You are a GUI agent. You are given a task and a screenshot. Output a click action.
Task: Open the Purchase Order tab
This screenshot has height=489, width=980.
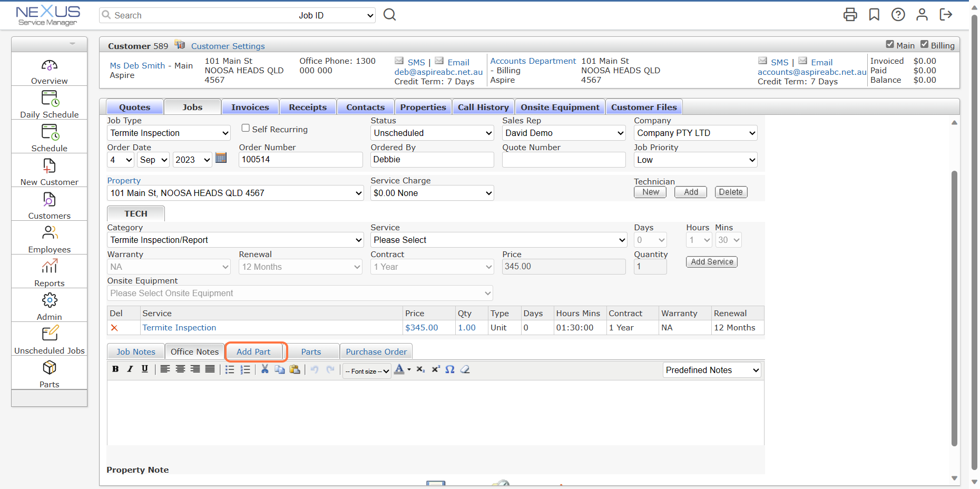point(376,351)
